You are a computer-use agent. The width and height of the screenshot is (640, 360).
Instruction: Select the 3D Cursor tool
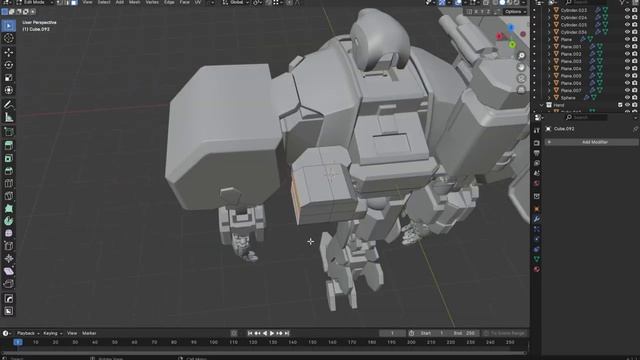9,38
